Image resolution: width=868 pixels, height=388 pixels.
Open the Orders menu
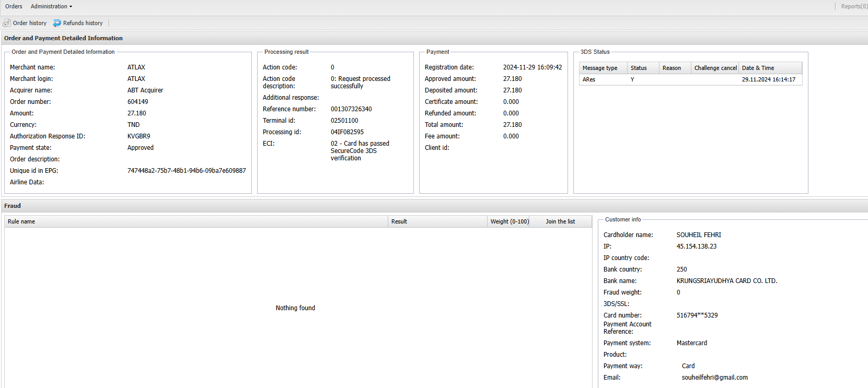pyautogui.click(x=14, y=6)
